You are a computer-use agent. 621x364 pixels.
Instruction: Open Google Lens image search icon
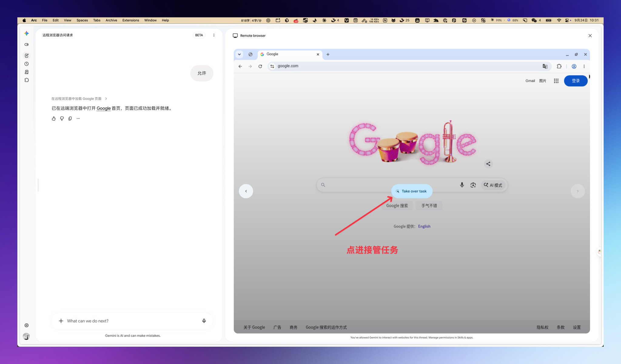pos(473,185)
